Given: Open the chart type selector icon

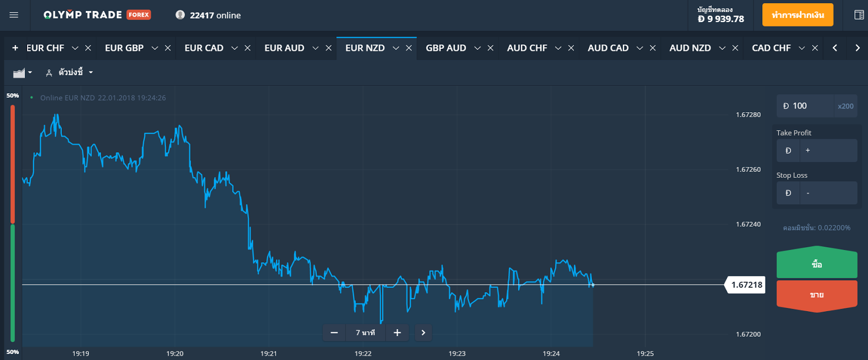Looking at the screenshot, I should [x=22, y=73].
